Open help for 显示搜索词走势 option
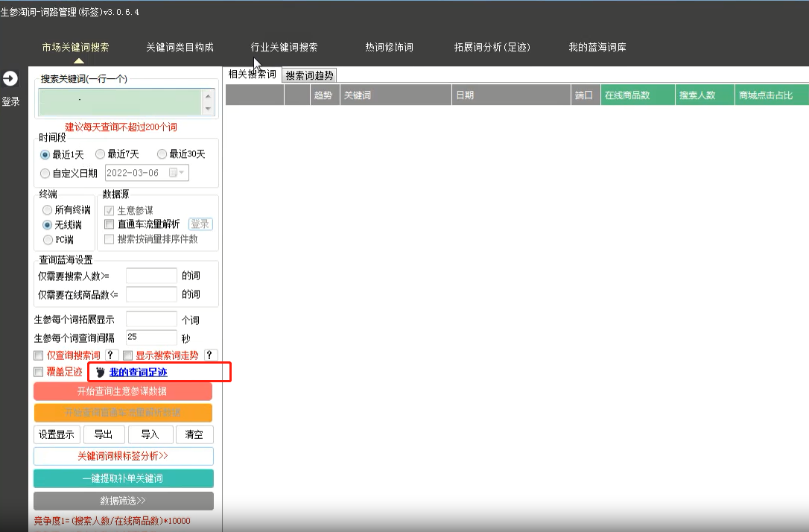The image size is (809, 532). [210, 355]
